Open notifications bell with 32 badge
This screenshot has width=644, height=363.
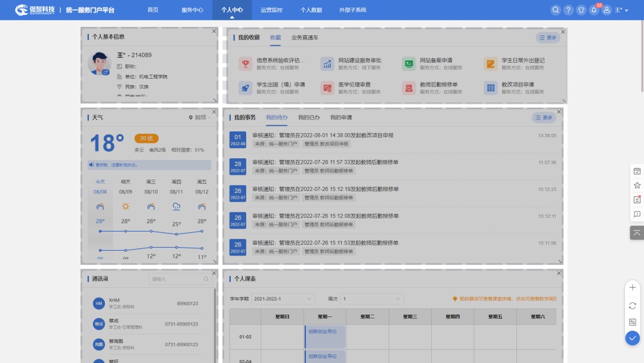[x=594, y=10]
